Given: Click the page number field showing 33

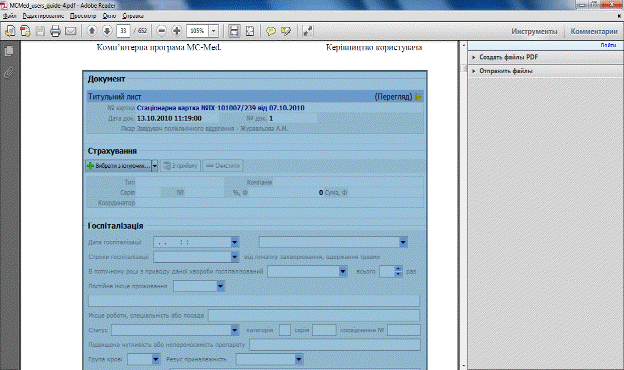Looking at the screenshot, I should pyautogui.click(x=123, y=31).
